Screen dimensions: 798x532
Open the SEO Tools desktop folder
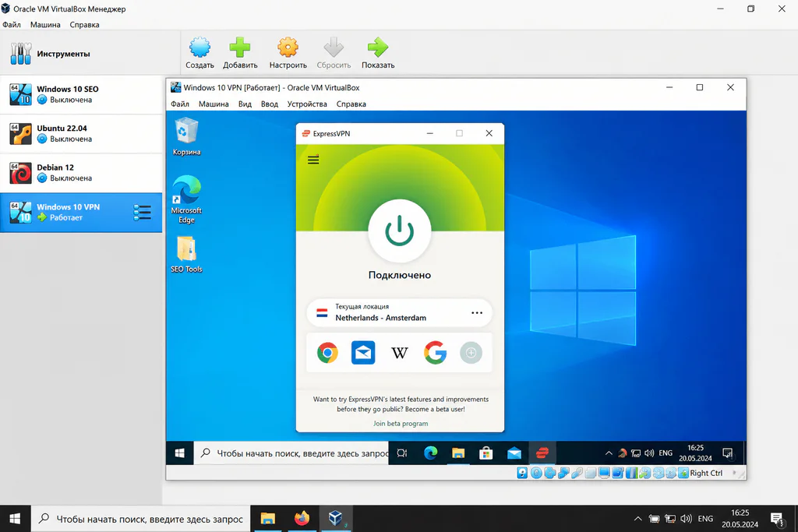point(186,254)
